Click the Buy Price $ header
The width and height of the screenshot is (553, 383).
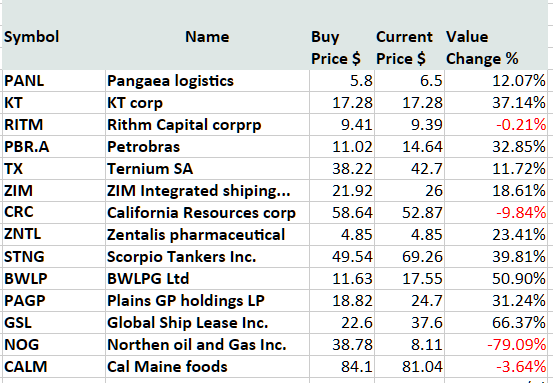[x=335, y=48]
